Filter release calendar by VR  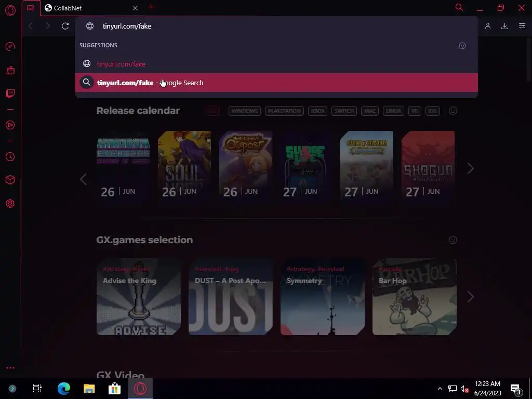(415, 111)
